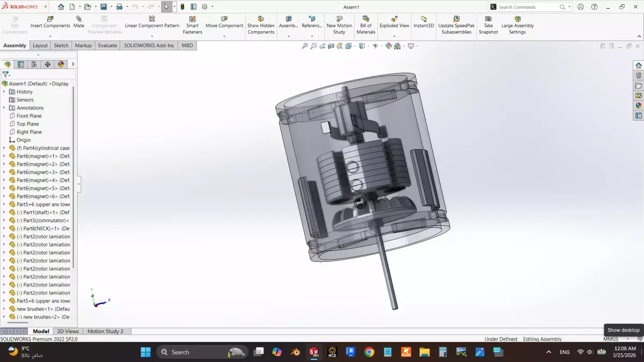Open DisplayManager color ball tab icon
The width and height of the screenshot is (644, 362).
coord(61,64)
